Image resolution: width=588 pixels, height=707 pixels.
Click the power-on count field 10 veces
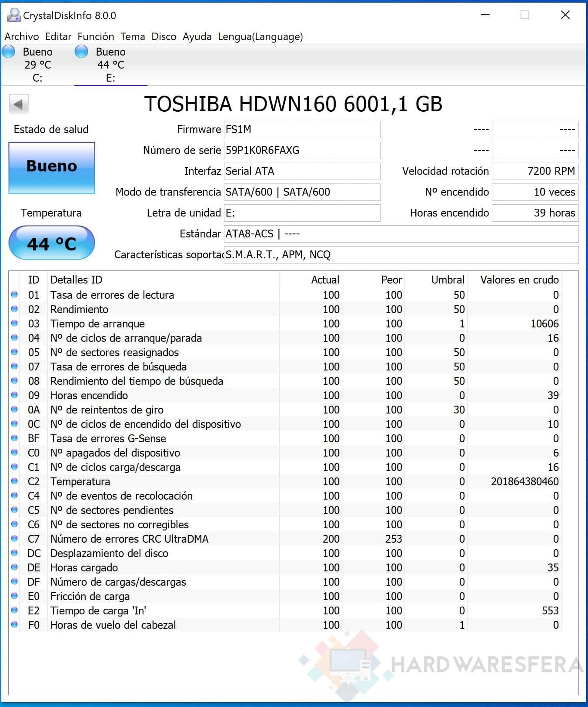pos(535,192)
